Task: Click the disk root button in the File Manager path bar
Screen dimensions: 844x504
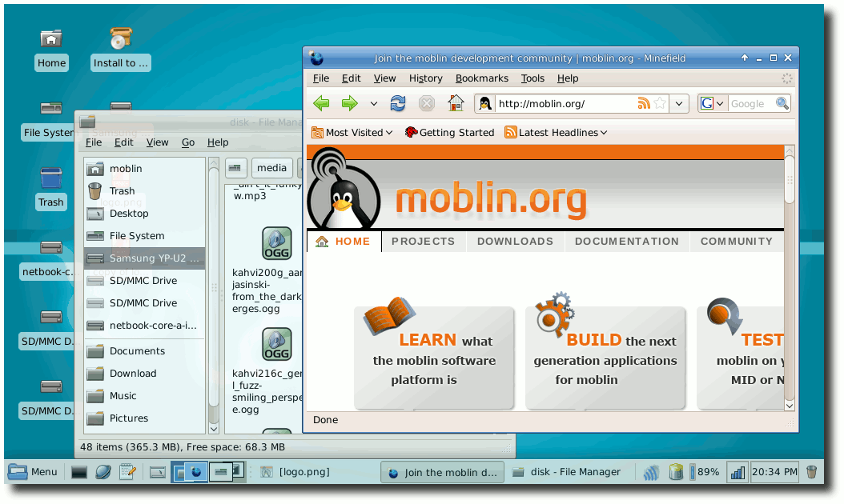Action: pos(235,168)
